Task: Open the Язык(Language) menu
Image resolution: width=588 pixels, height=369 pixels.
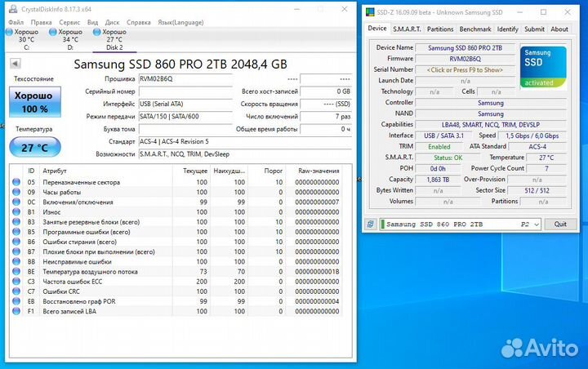Action: [180, 23]
